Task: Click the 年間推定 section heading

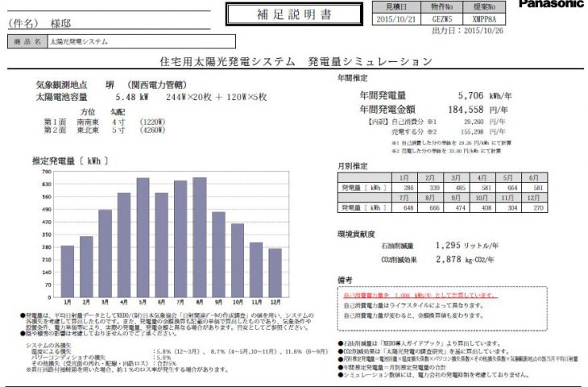Action: click(353, 78)
